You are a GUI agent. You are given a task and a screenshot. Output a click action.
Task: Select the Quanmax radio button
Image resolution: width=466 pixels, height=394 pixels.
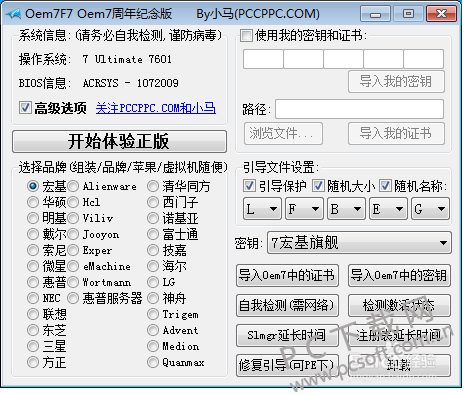click(153, 362)
